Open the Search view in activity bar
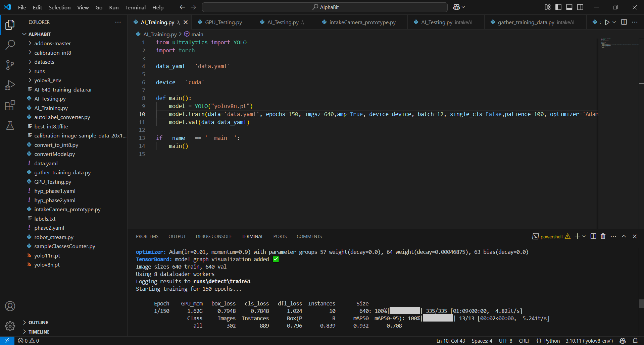Screen dimensions: 644x345 (x=10, y=45)
